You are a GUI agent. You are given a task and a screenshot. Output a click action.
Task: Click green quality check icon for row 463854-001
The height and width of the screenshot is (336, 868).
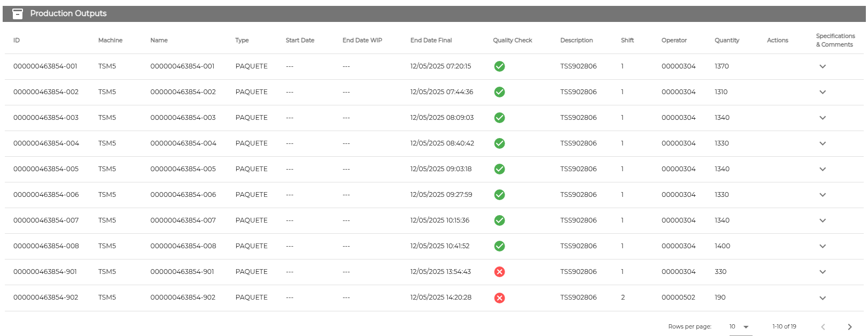(x=500, y=66)
